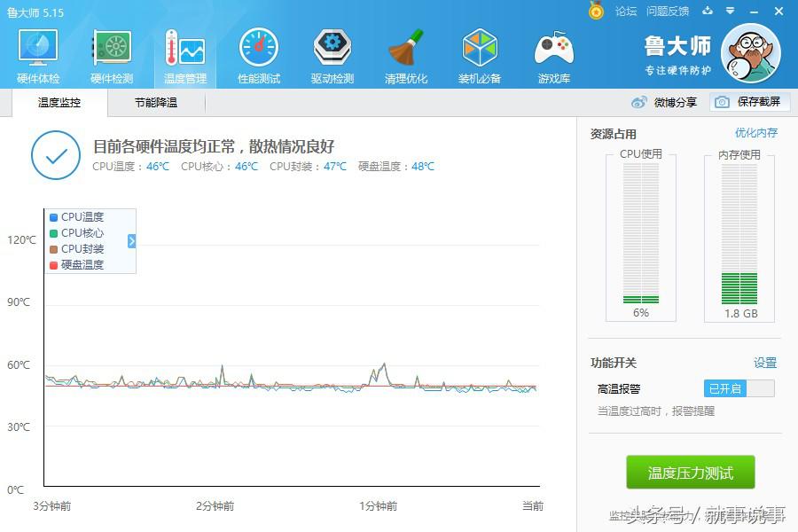Click the 装机必备 essentials icon
This screenshot has width=798, height=532.
[x=479, y=53]
